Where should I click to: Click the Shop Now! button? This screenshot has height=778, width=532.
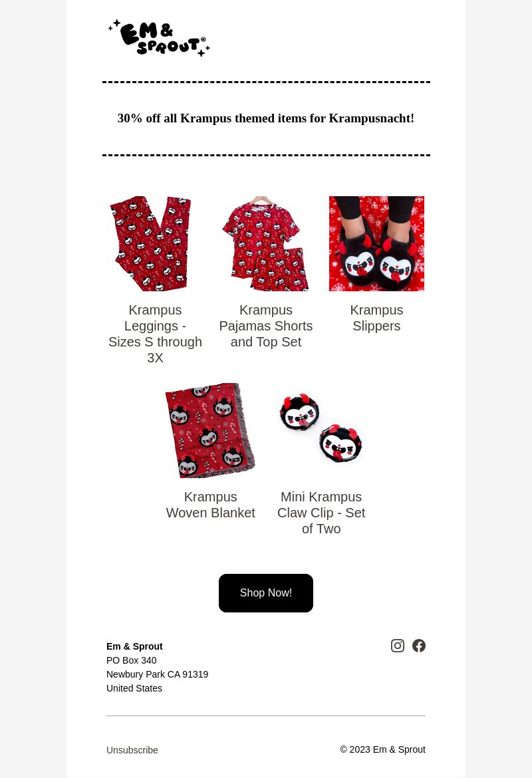pyautogui.click(x=266, y=593)
